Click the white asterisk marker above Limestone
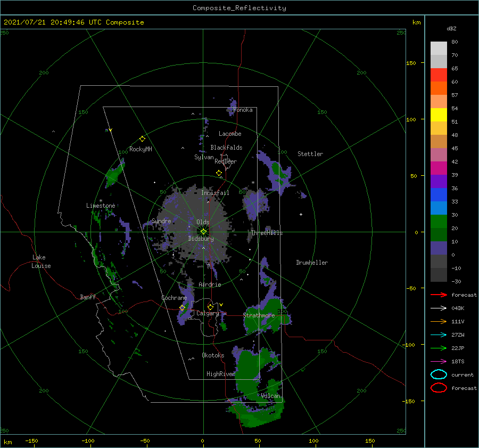 pyautogui.click(x=101, y=201)
